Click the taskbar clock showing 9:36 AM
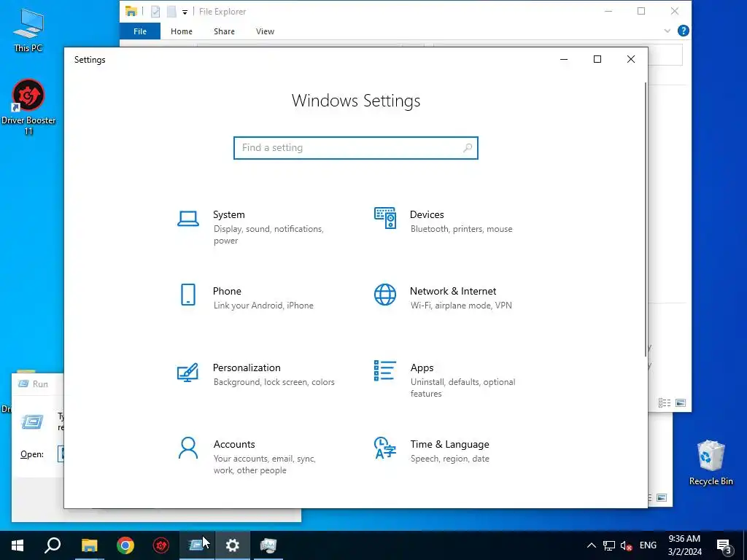The height and width of the screenshot is (560, 747). (x=684, y=545)
